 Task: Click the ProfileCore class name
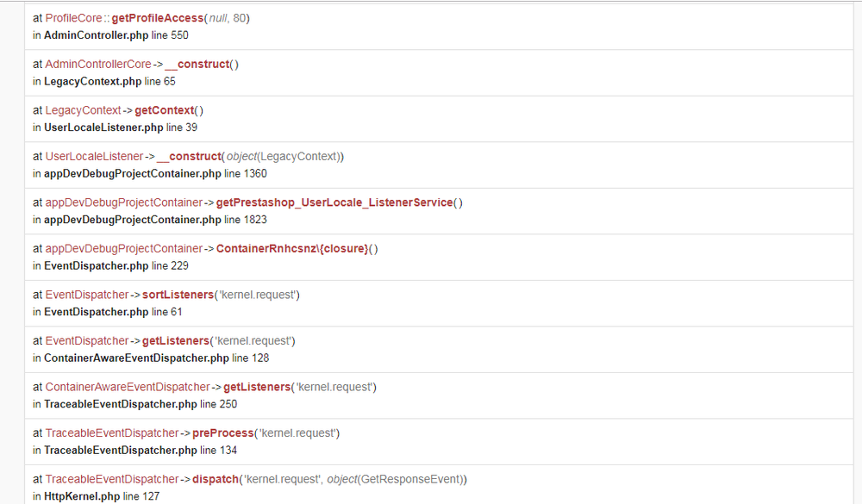pos(73,18)
